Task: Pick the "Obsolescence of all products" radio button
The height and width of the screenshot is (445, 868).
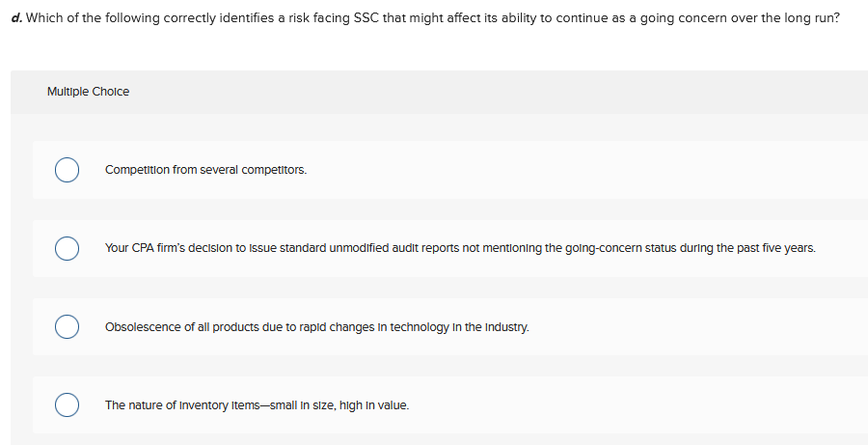Action: point(66,327)
